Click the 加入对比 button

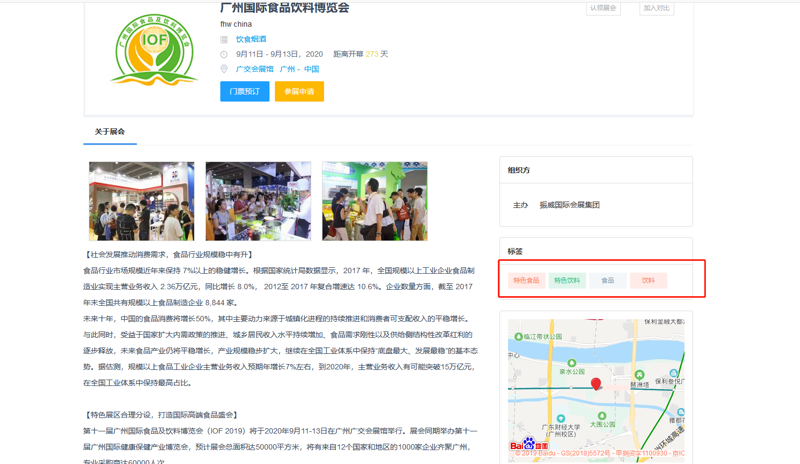tap(657, 8)
